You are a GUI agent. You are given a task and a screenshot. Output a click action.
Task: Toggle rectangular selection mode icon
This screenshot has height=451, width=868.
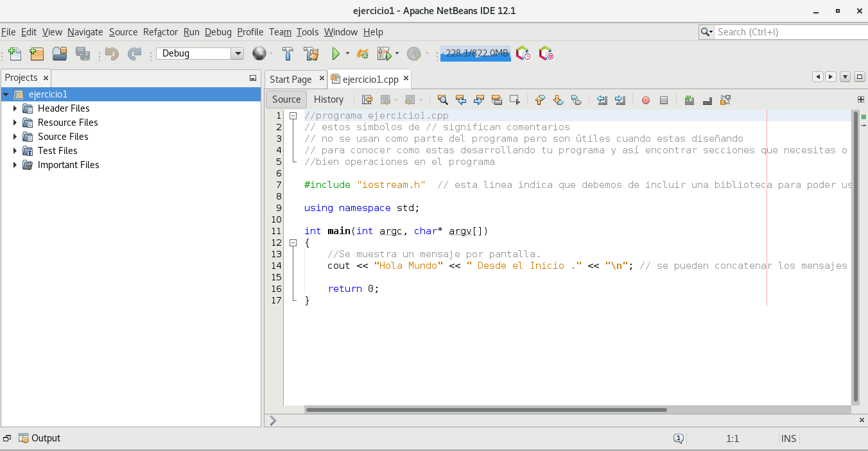point(514,100)
